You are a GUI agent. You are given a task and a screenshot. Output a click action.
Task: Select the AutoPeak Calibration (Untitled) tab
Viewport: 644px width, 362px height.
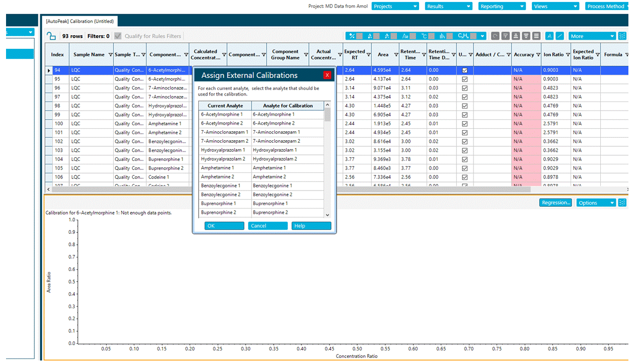point(80,21)
